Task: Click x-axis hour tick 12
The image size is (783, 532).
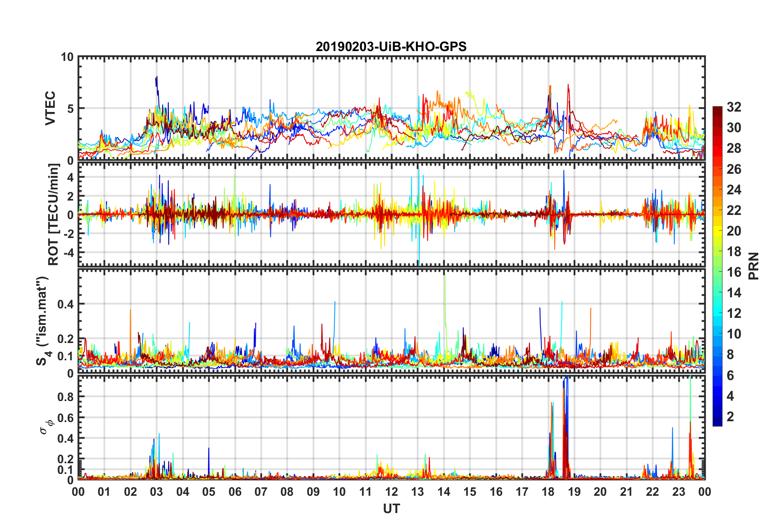Action: (x=391, y=492)
